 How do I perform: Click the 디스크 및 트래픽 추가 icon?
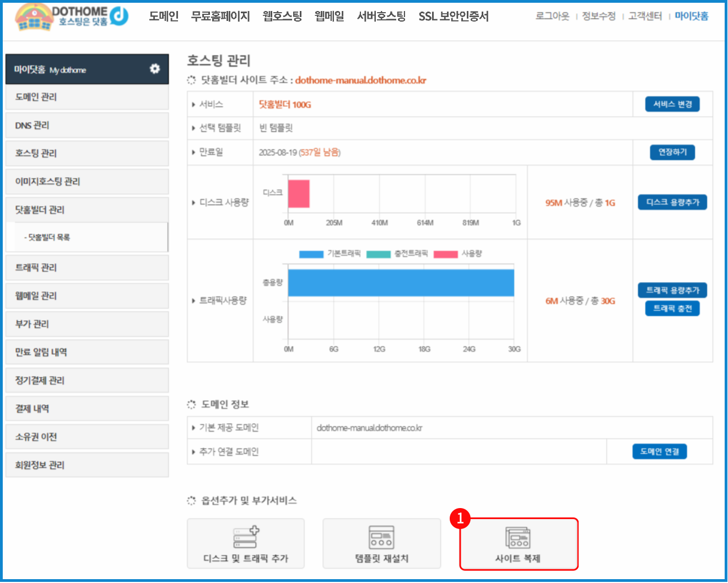click(x=246, y=537)
